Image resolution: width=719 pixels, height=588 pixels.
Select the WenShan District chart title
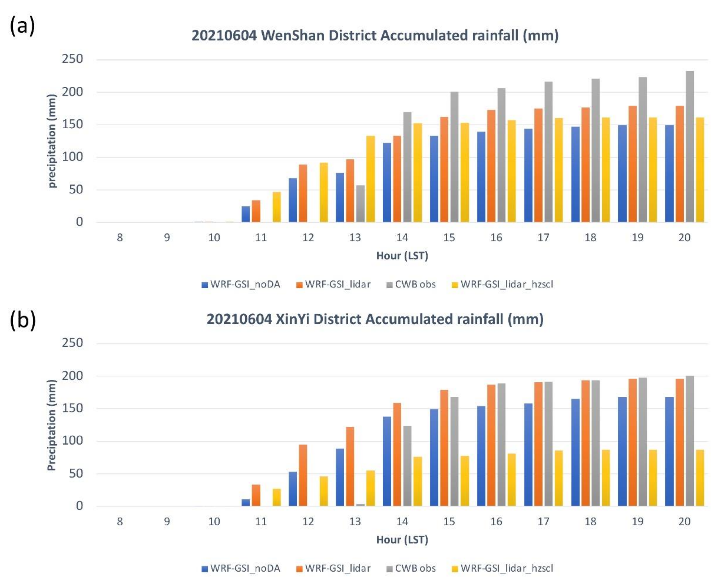tap(375, 35)
